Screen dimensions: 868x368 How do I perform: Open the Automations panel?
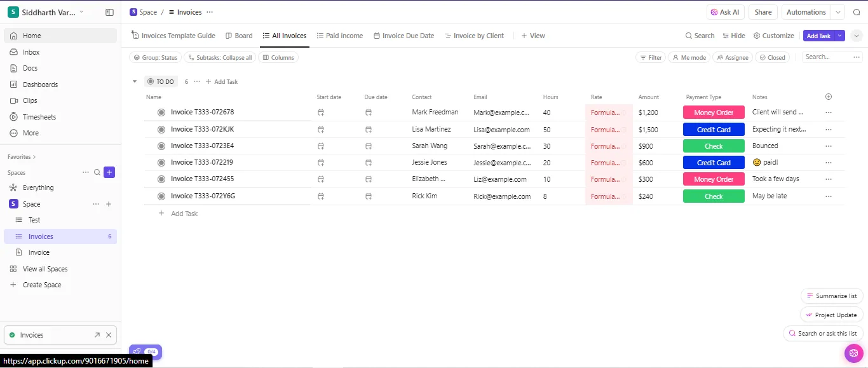806,12
